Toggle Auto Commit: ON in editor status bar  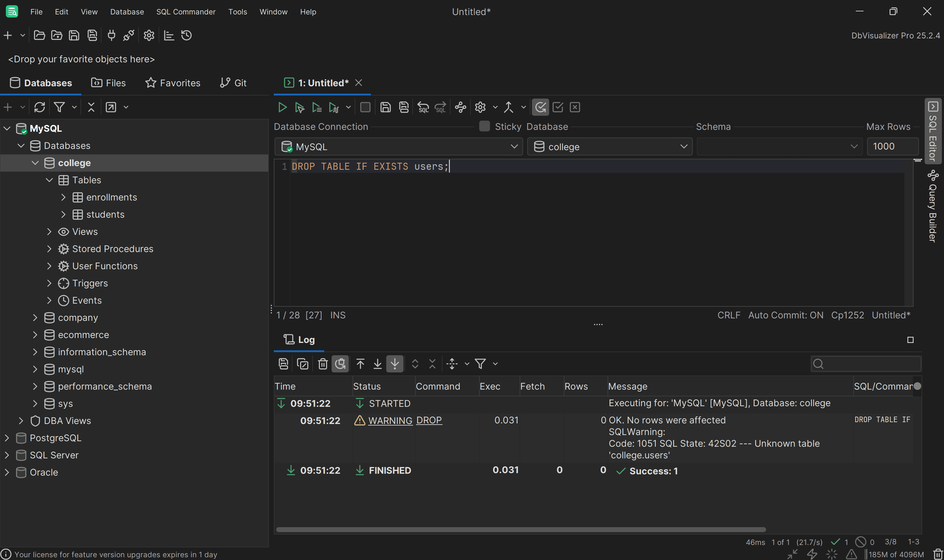tap(785, 315)
